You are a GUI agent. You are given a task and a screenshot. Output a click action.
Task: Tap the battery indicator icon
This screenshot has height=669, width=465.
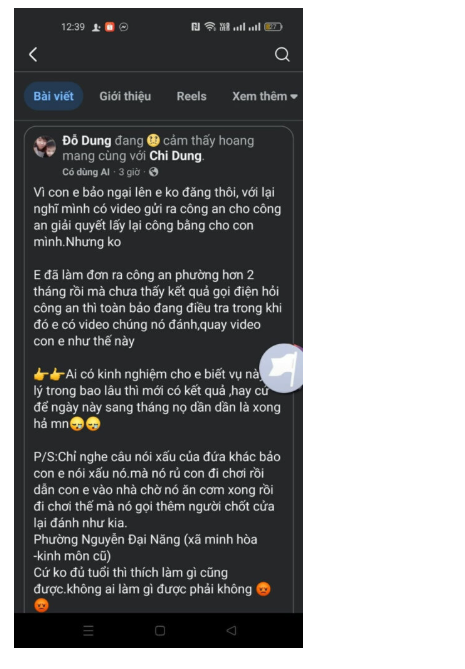point(273,27)
